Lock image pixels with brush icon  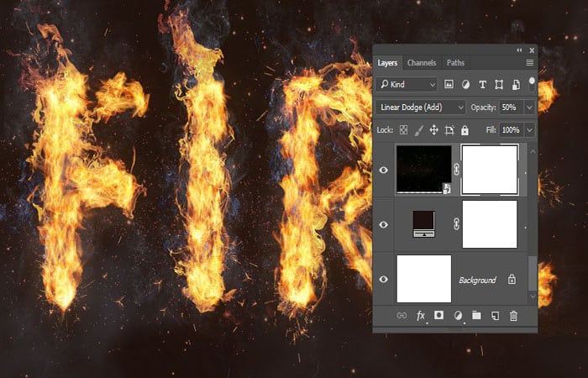418,130
